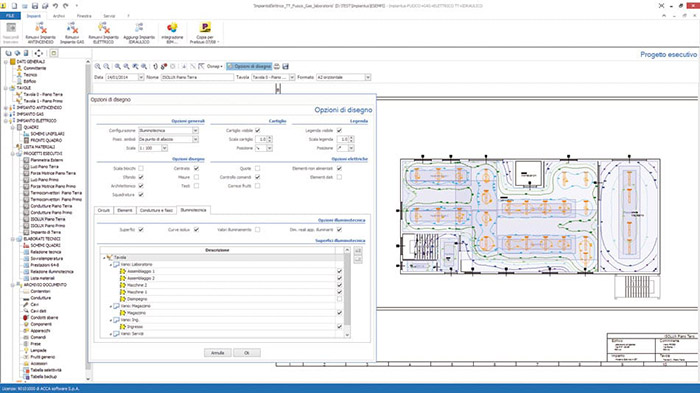Click the undo arrow in quick access bar

(55, 6)
